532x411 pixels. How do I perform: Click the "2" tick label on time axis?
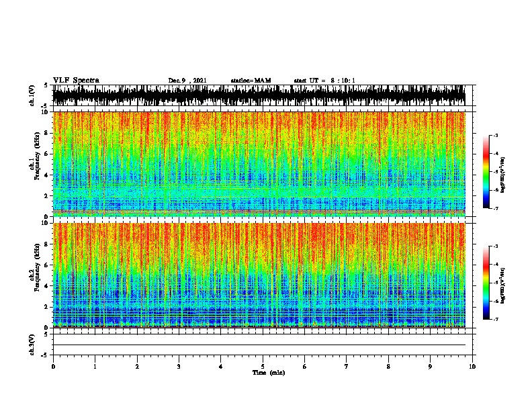(x=137, y=367)
